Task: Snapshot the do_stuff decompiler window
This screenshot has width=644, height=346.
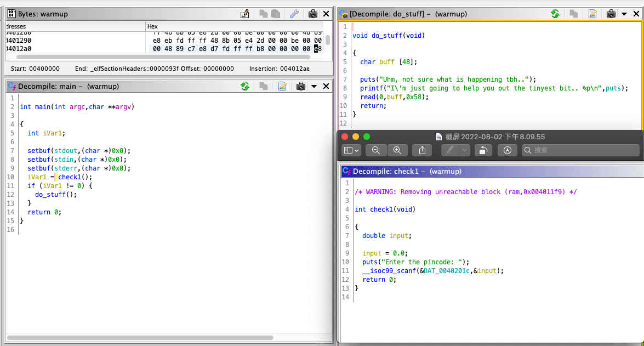Action: [x=611, y=14]
